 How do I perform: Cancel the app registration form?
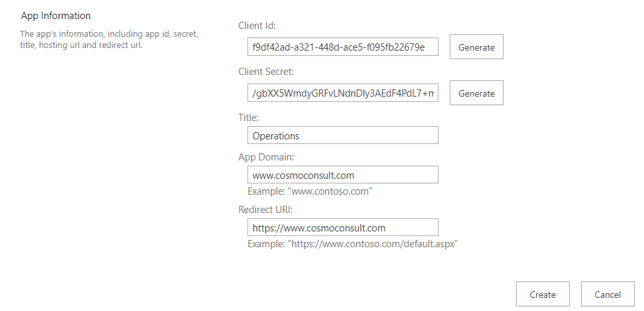(607, 295)
